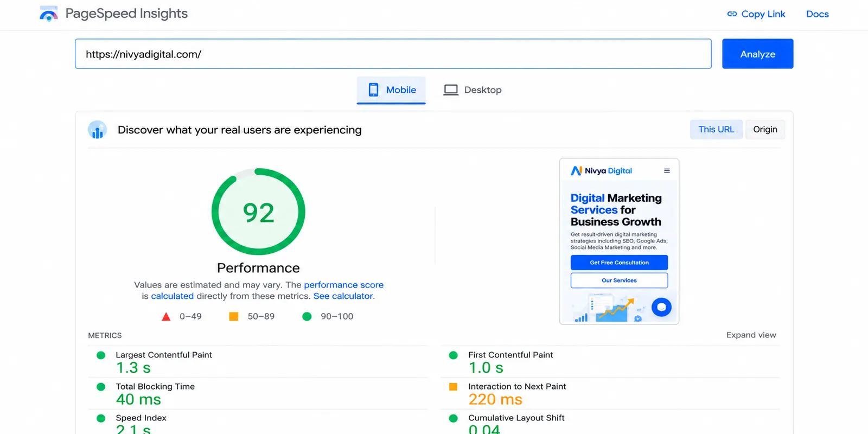Click the Largest Contentful Paint 1.3 s value
This screenshot has width=868, height=434.
click(x=133, y=368)
